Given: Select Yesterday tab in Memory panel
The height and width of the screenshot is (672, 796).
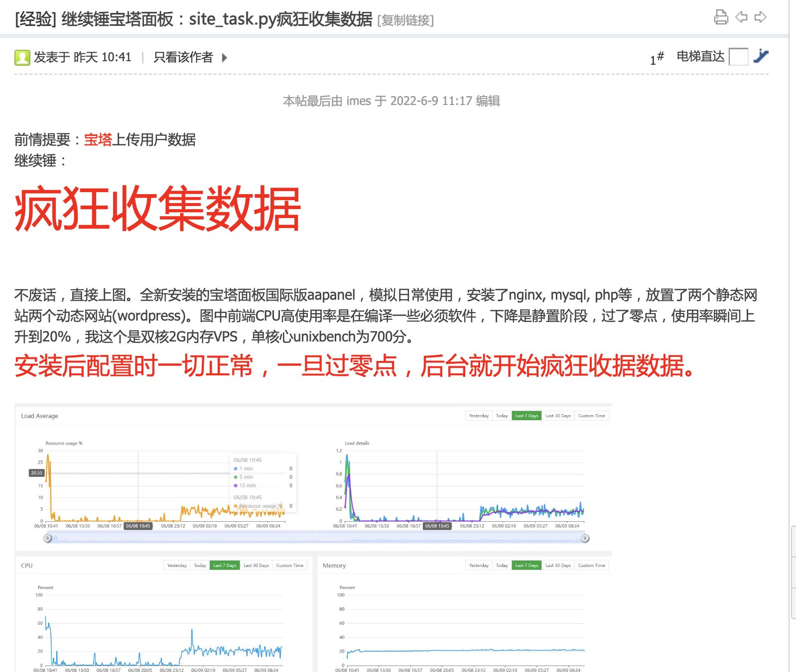Looking at the screenshot, I should point(479,565).
